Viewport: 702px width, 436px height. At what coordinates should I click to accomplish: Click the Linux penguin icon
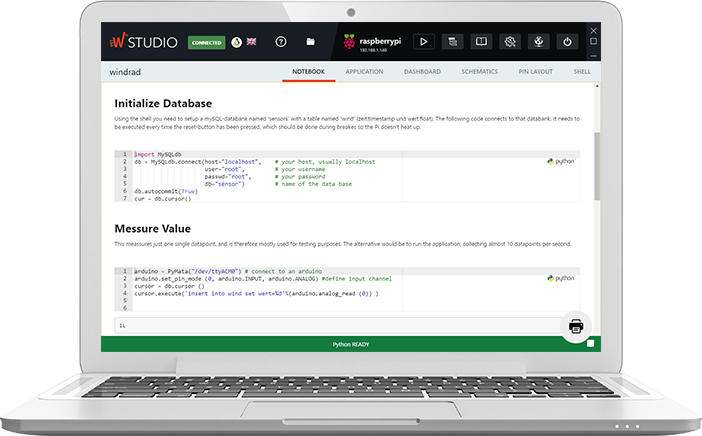click(x=236, y=42)
